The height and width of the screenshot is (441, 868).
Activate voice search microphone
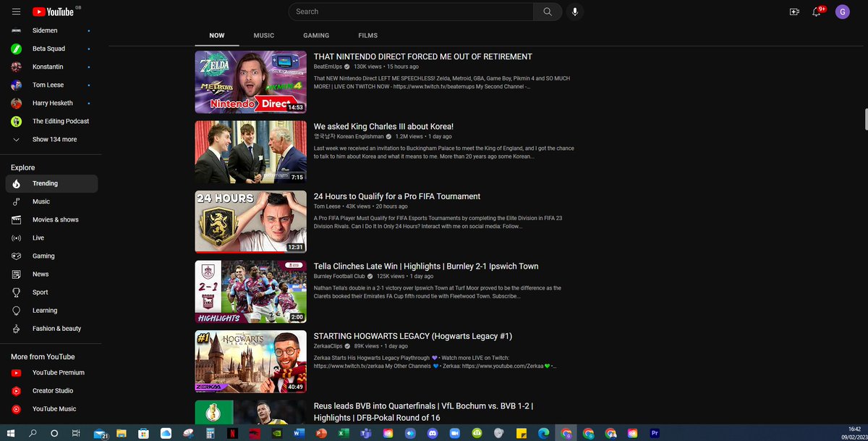pyautogui.click(x=575, y=12)
